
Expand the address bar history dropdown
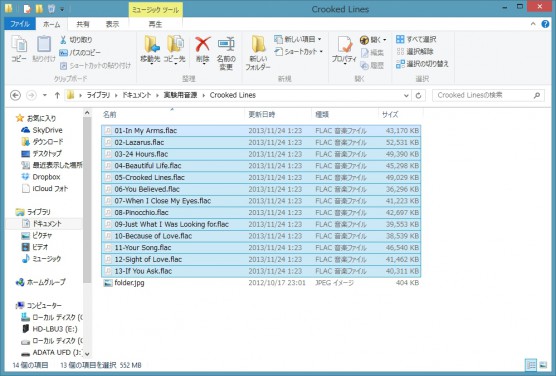(x=406, y=95)
